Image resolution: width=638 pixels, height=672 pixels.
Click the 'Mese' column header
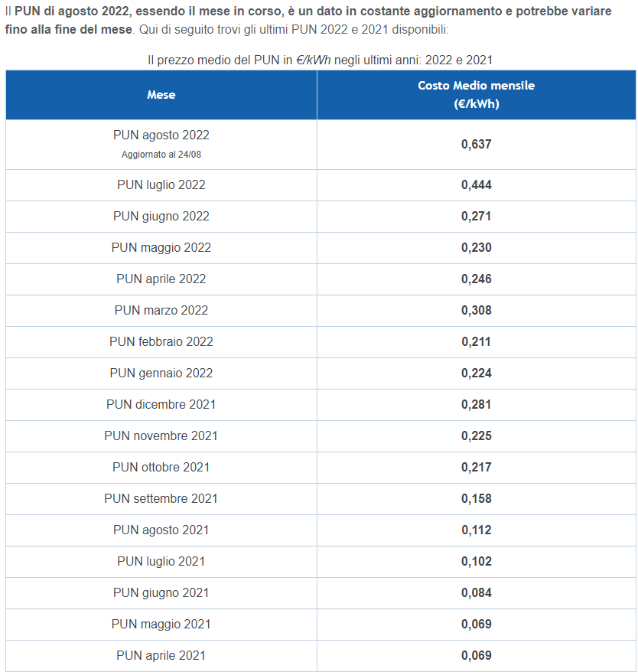(161, 95)
